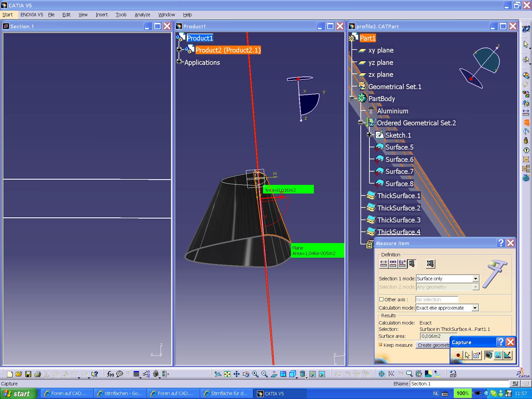Switch to 'stirnflachen - Go...' taskbar window

pos(120,393)
